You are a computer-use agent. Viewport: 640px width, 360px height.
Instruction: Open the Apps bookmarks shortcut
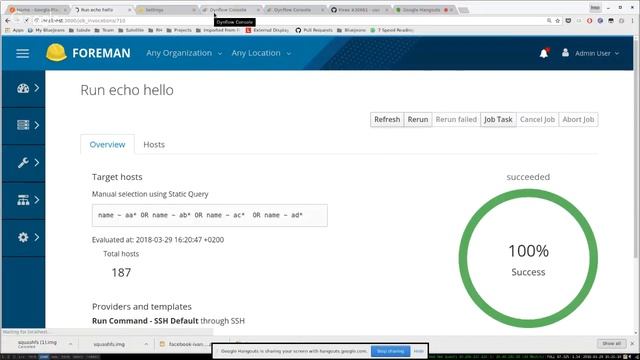(14, 30)
